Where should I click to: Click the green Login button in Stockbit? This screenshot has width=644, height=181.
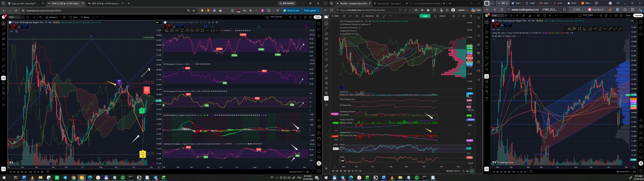[x=425, y=16]
